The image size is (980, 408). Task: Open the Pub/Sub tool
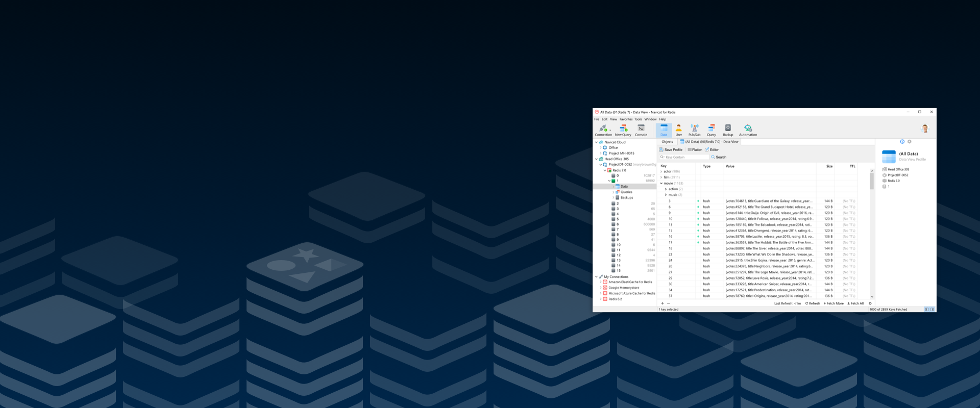[694, 130]
